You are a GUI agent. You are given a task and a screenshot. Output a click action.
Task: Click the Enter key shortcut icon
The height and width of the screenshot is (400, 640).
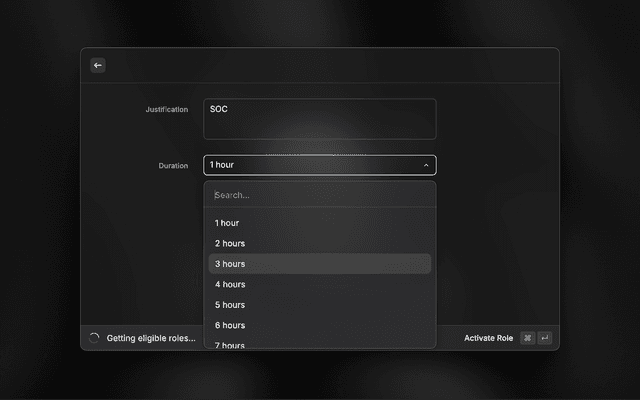(544, 338)
